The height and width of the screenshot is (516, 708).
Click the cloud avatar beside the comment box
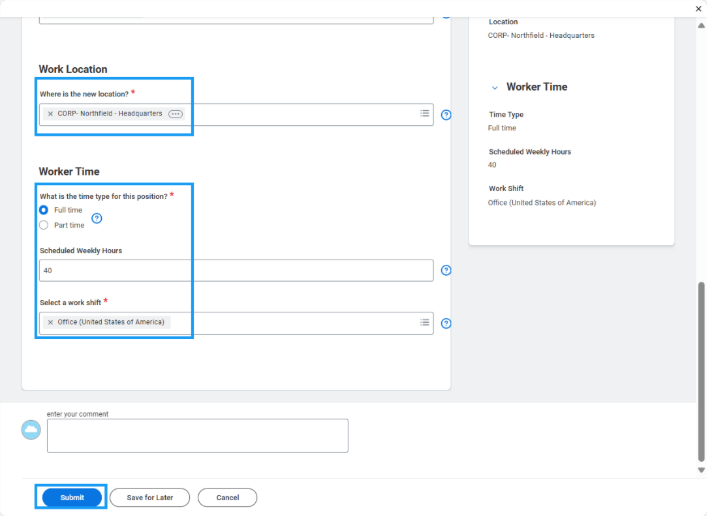click(x=32, y=430)
